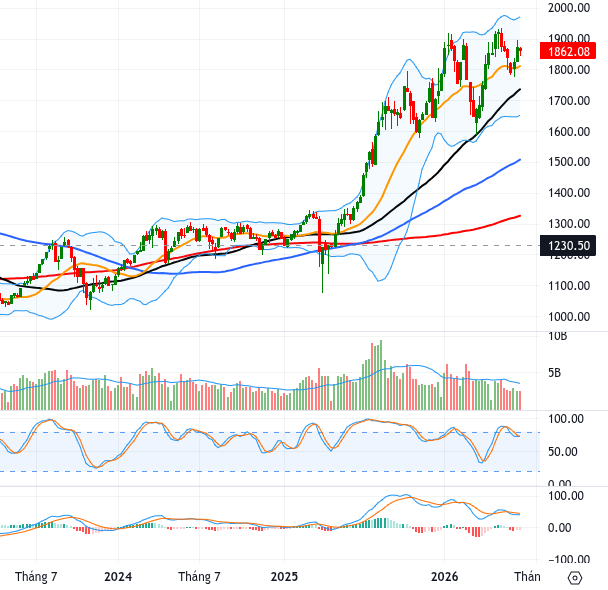Image resolution: width=608 pixels, height=590 pixels.
Task: Select the 2026 label on time axis
Action: click(444, 577)
